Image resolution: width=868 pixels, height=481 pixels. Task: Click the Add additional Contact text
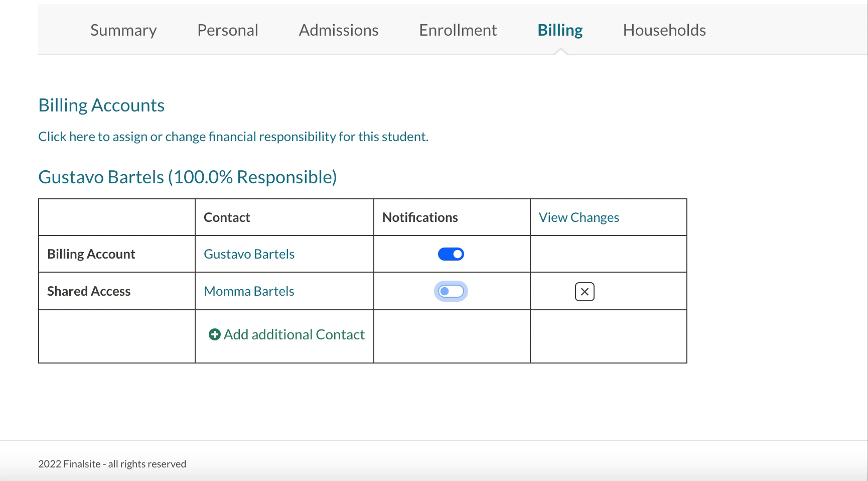coord(294,334)
